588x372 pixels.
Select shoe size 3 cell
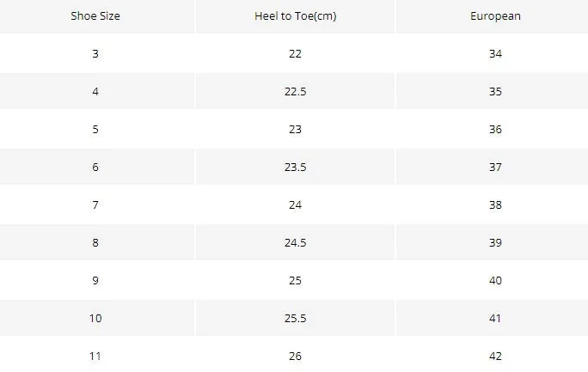pyautogui.click(x=95, y=53)
